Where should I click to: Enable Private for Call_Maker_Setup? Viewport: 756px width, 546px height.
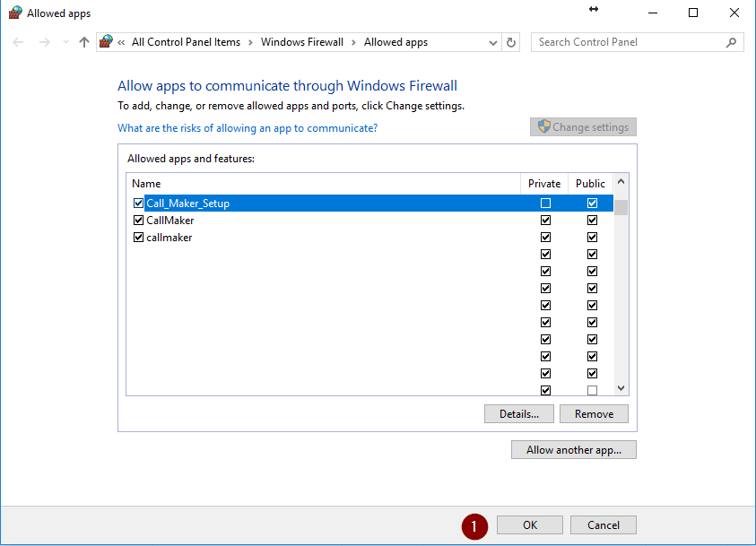point(545,203)
